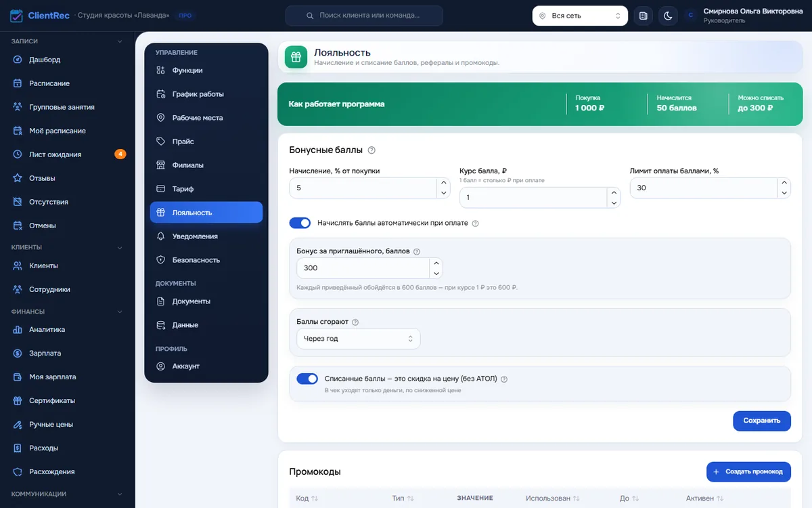This screenshot has height=508, width=812.
Task: Show help for Бонус за приглашённого
Action: [417, 251]
